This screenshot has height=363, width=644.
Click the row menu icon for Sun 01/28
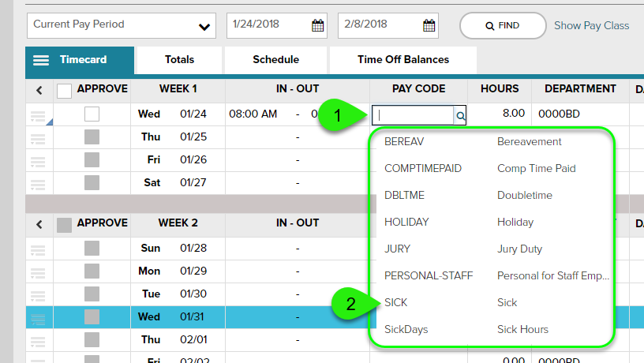click(38, 250)
